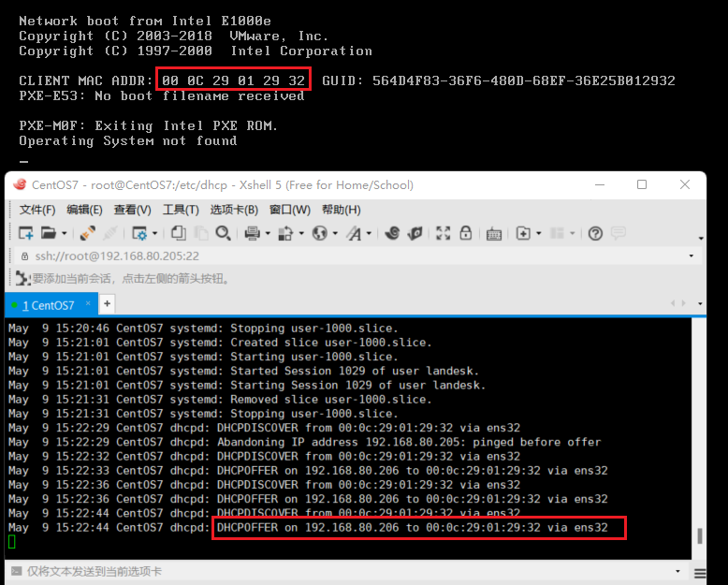Screen dimensions: 728x585
Task: Click the New Session toolbar icon
Action: pos(25,233)
